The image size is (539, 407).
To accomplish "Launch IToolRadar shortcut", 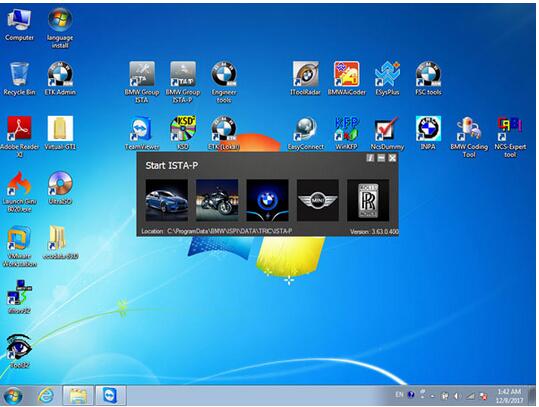I will pos(305,78).
